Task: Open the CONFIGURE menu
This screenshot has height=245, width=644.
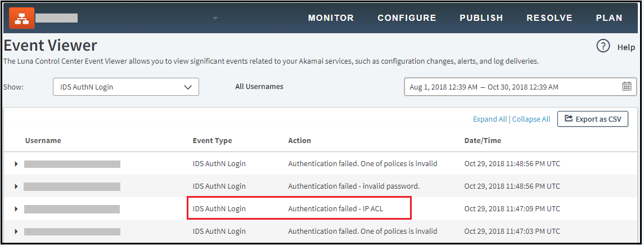Action: pos(407,18)
